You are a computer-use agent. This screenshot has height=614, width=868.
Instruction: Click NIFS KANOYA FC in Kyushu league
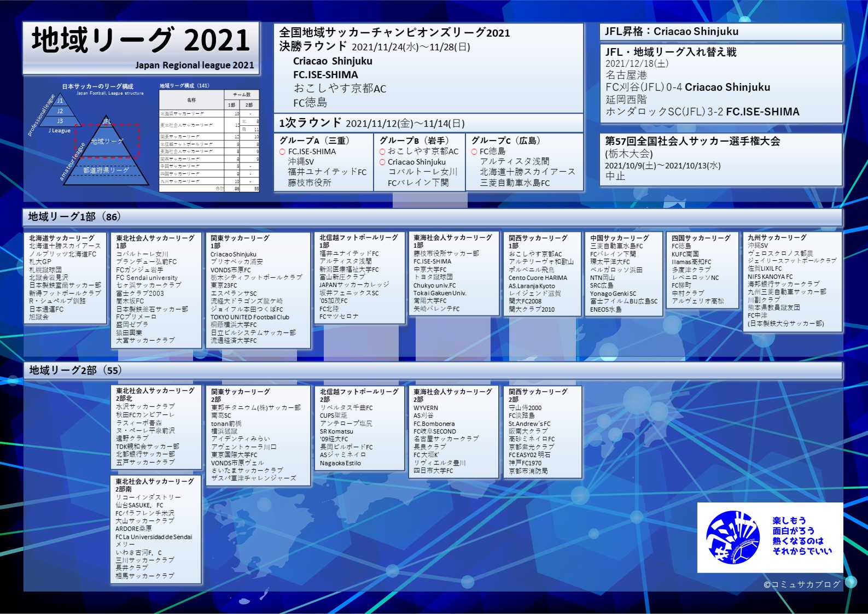770,277
